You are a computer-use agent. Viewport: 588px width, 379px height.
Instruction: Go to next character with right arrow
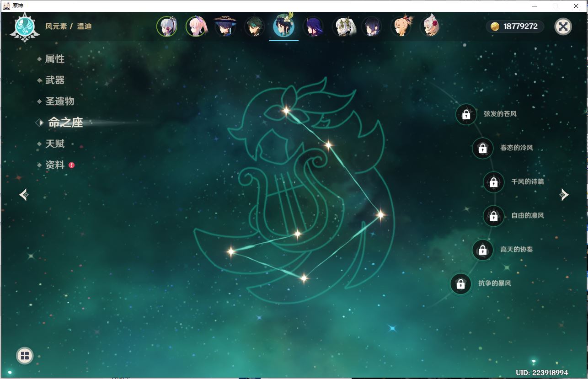[564, 195]
